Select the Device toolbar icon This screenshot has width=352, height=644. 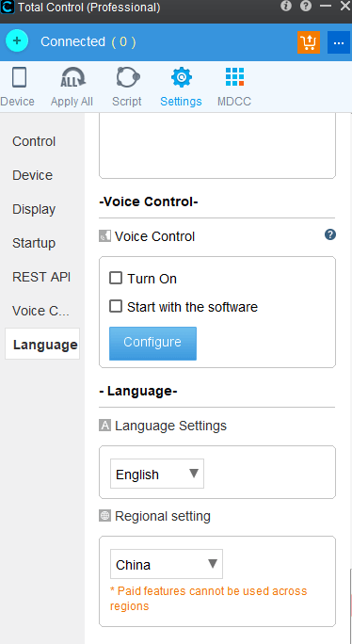pos(20,77)
